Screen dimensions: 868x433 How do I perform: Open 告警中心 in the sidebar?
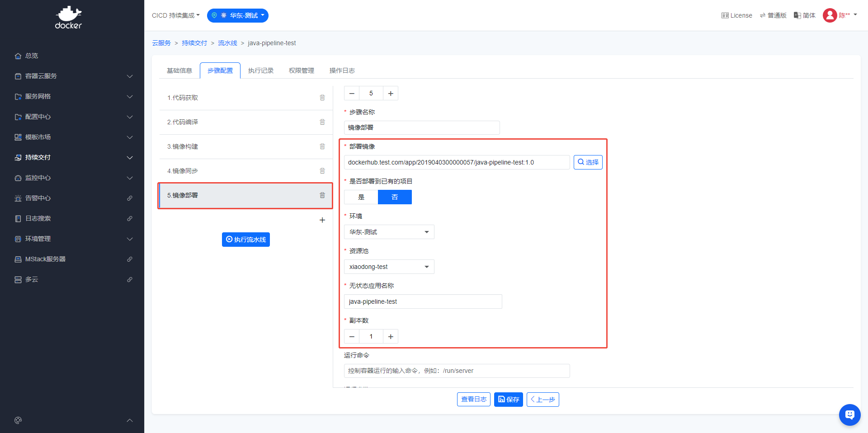tap(38, 198)
